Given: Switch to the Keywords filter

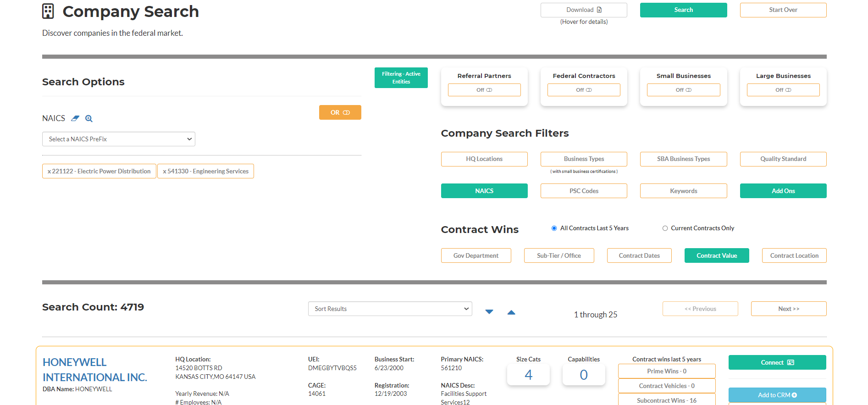Looking at the screenshot, I should tap(683, 191).
